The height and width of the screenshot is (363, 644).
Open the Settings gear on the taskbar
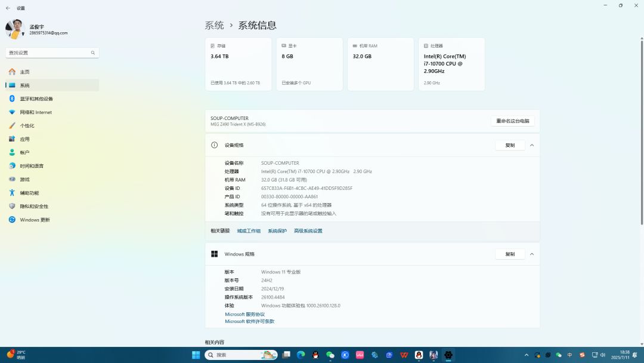click(448, 355)
